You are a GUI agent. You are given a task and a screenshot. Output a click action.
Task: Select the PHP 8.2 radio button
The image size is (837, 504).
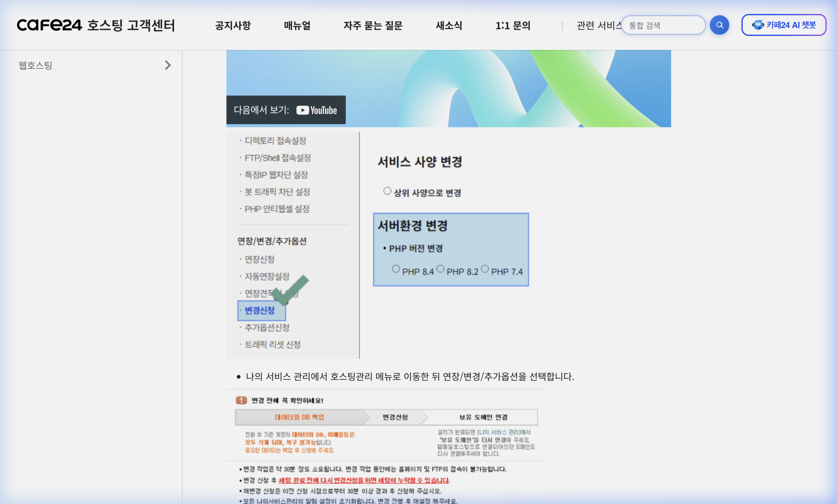pos(441,269)
